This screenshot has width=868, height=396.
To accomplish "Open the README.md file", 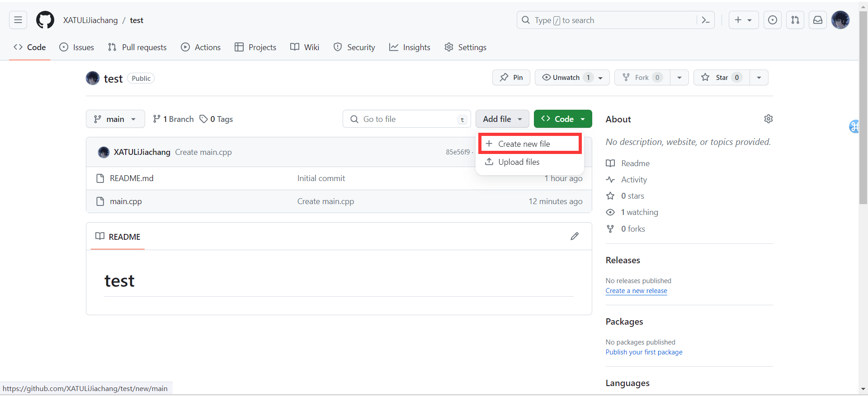I will (x=132, y=178).
